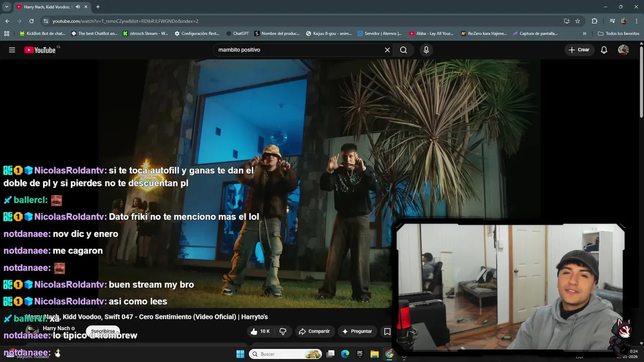
Task: Open the Chrome profile avatar
Action: pos(624,21)
